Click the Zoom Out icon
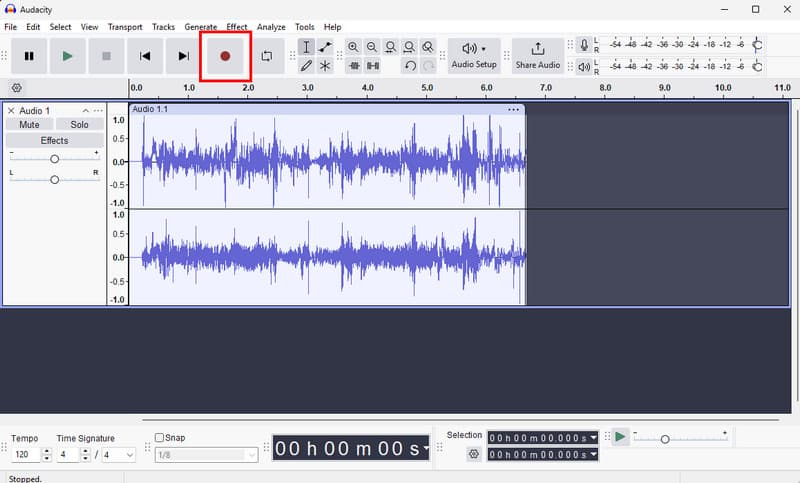Image resolution: width=800 pixels, height=483 pixels. coord(372,47)
